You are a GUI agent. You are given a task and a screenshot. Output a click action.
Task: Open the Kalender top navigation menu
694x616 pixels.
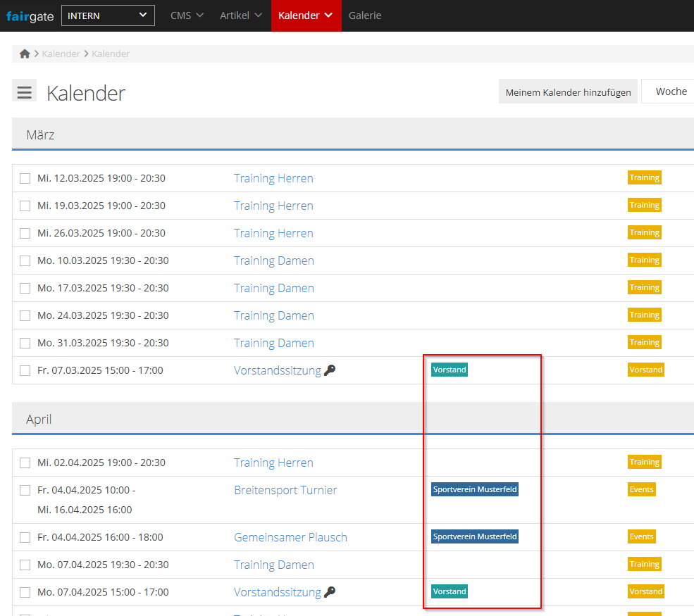pyautogui.click(x=306, y=15)
